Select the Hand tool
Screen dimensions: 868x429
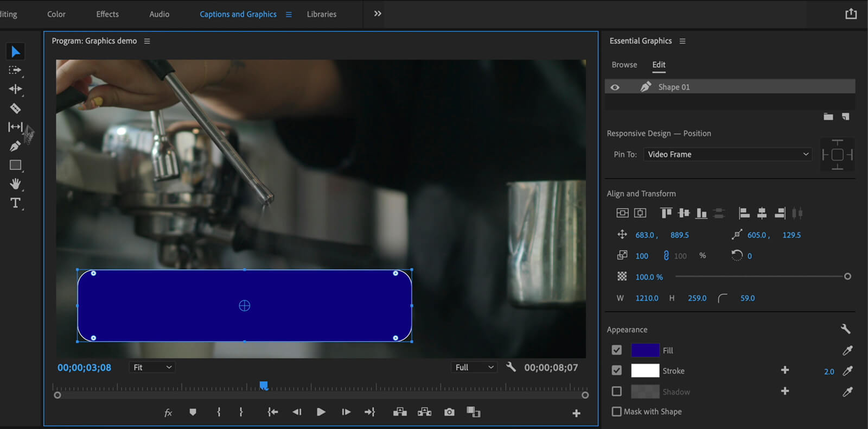(15, 184)
